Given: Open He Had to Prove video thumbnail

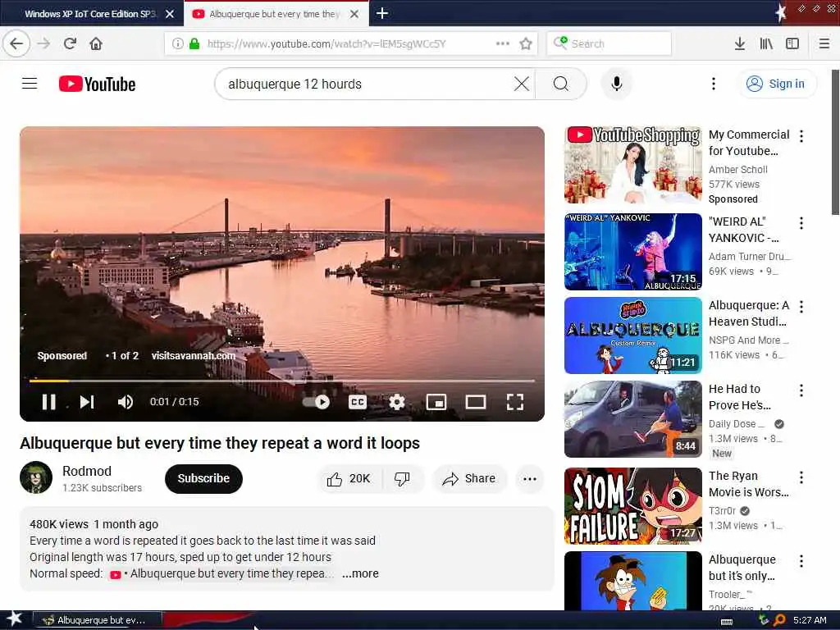Looking at the screenshot, I should click(x=632, y=419).
